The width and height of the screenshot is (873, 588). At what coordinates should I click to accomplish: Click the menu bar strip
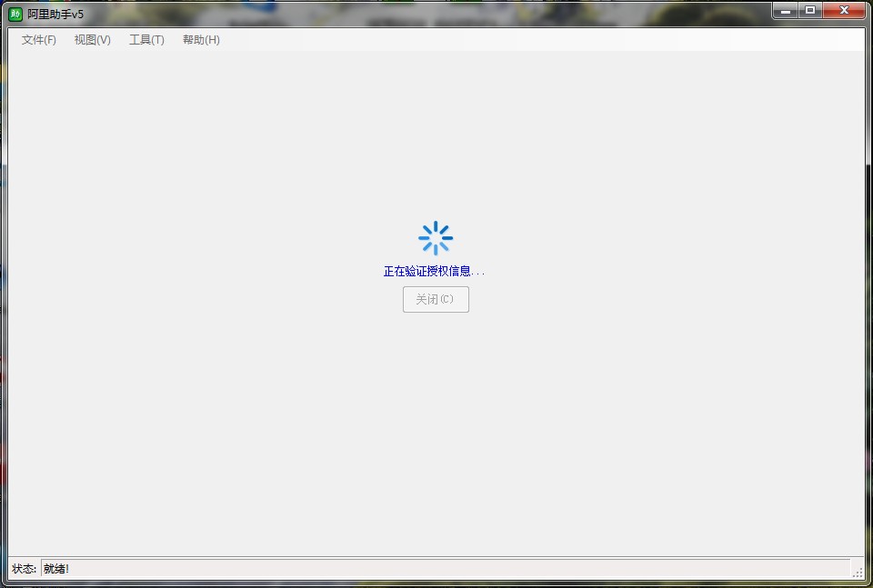455,40
